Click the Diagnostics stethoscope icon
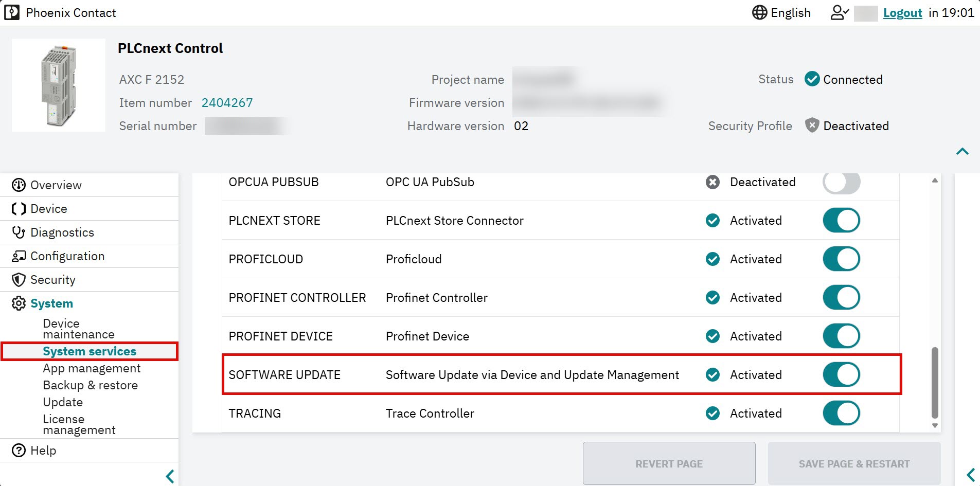This screenshot has width=980, height=486. [x=19, y=232]
